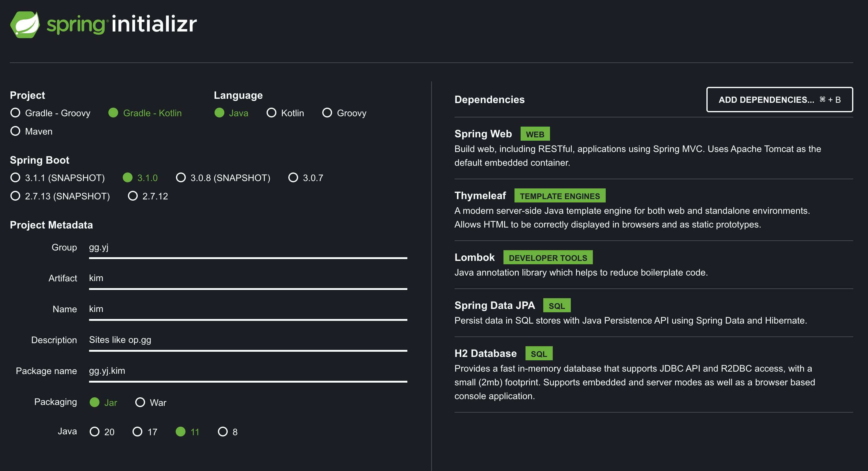Pick Groovy as the language
This screenshot has height=471, width=868.
(x=344, y=113)
